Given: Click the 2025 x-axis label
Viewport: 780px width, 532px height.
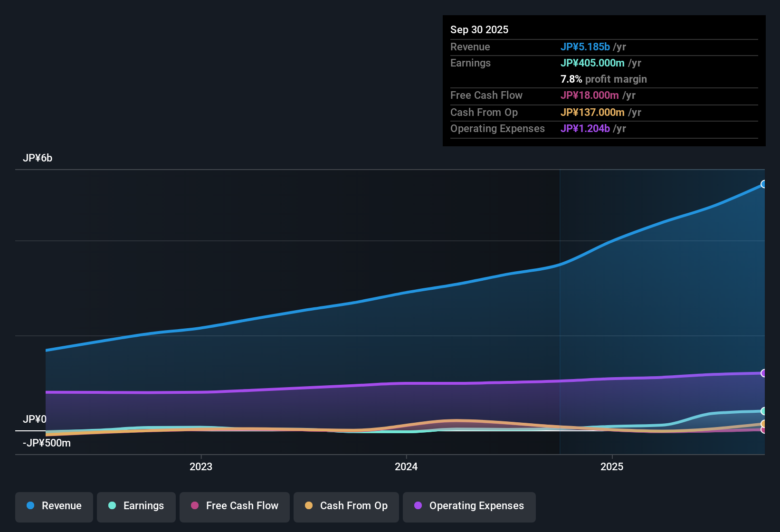Looking at the screenshot, I should pos(612,467).
